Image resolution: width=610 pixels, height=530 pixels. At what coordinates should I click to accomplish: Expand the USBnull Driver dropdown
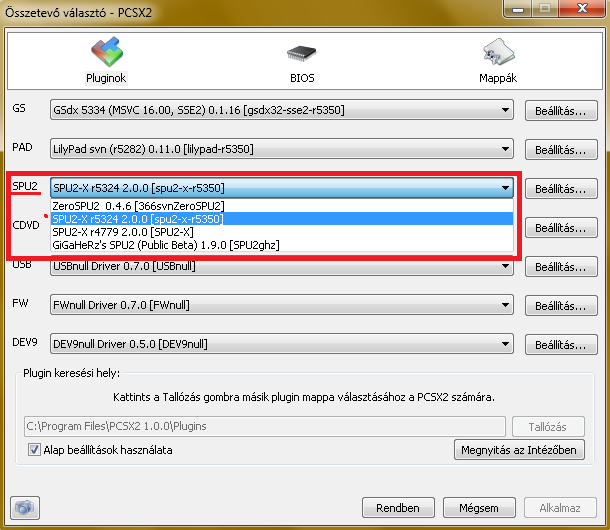pyautogui.click(x=282, y=267)
